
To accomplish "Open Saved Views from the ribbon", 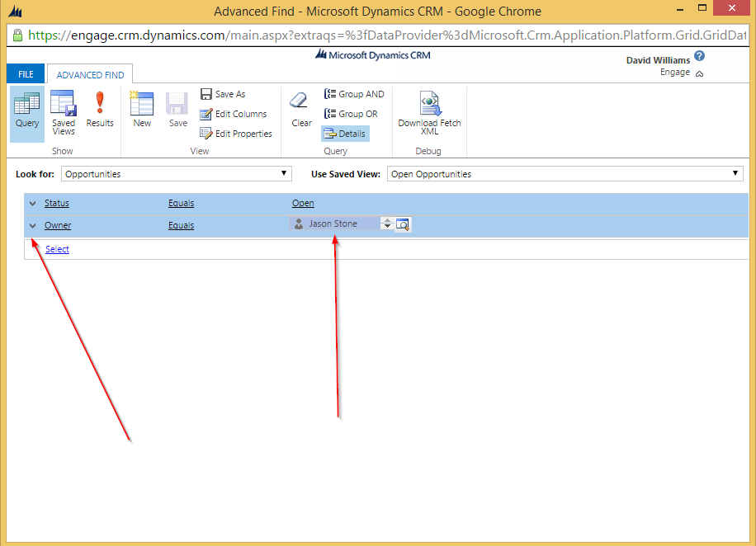I will point(64,113).
